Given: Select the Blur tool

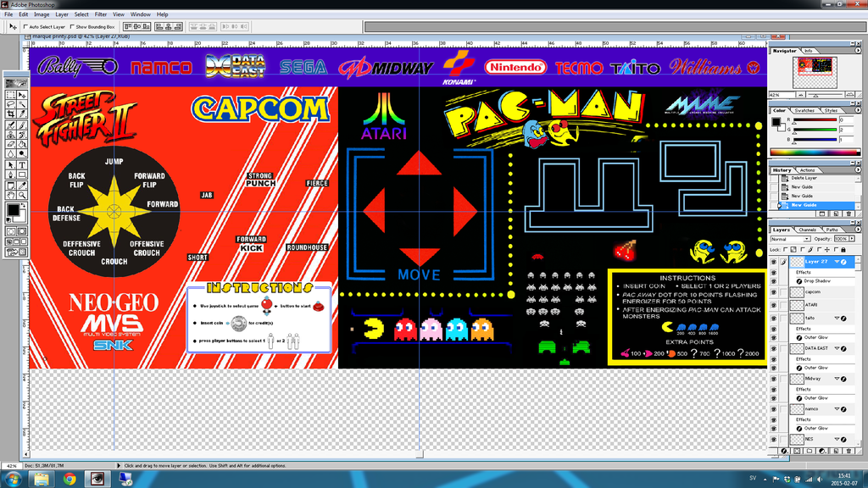Looking at the screenshot, I should tap(10, 153).
